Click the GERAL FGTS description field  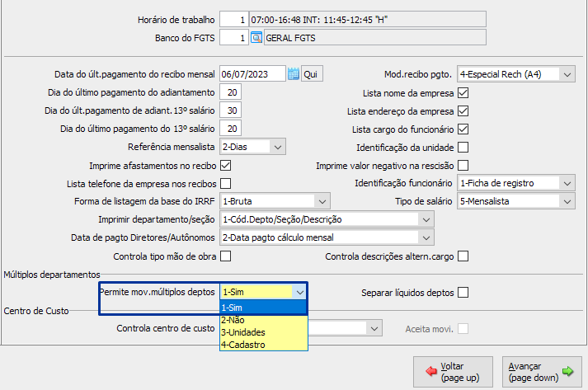[x=375, y=38]
